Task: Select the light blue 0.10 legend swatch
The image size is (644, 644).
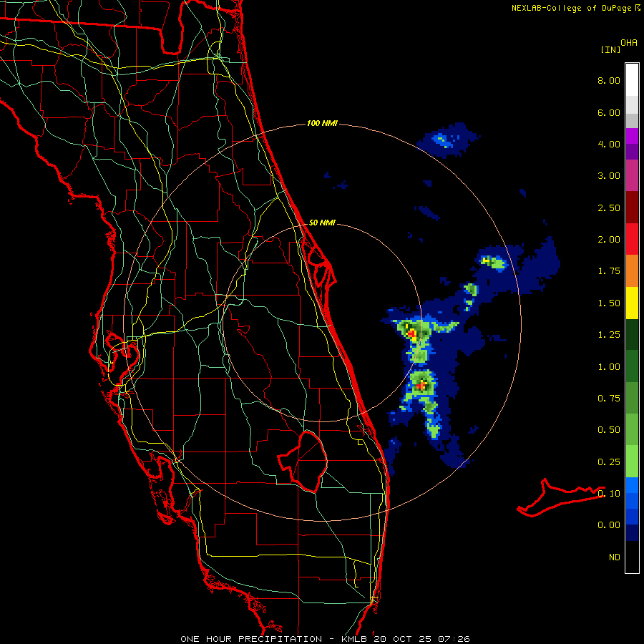Action: 632,485
